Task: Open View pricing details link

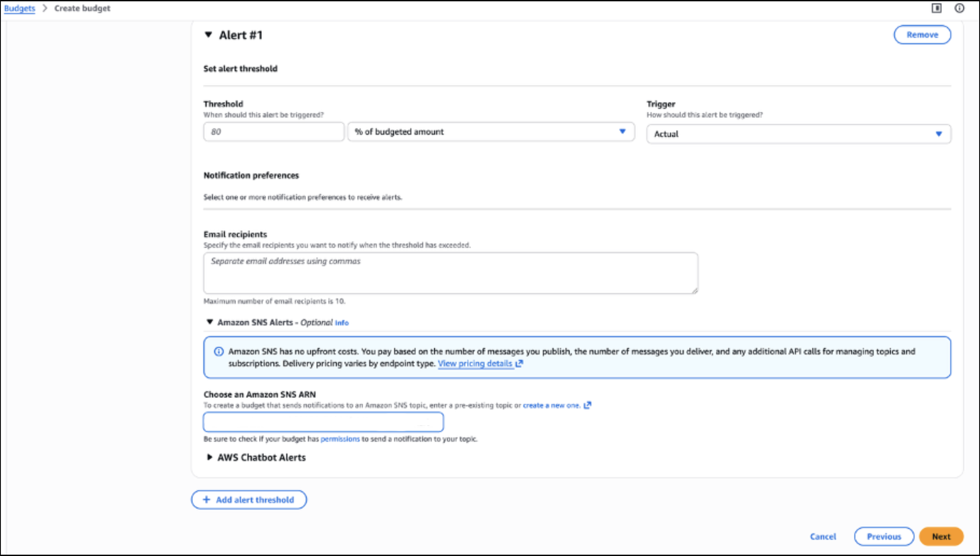Action: (475, 363)
